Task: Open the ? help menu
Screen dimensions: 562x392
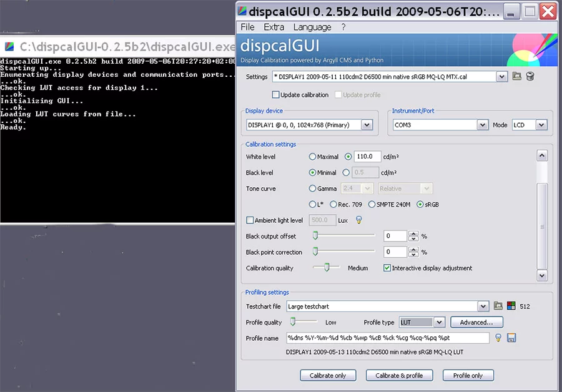Action: pyautogui.click(x=343, y=27)
